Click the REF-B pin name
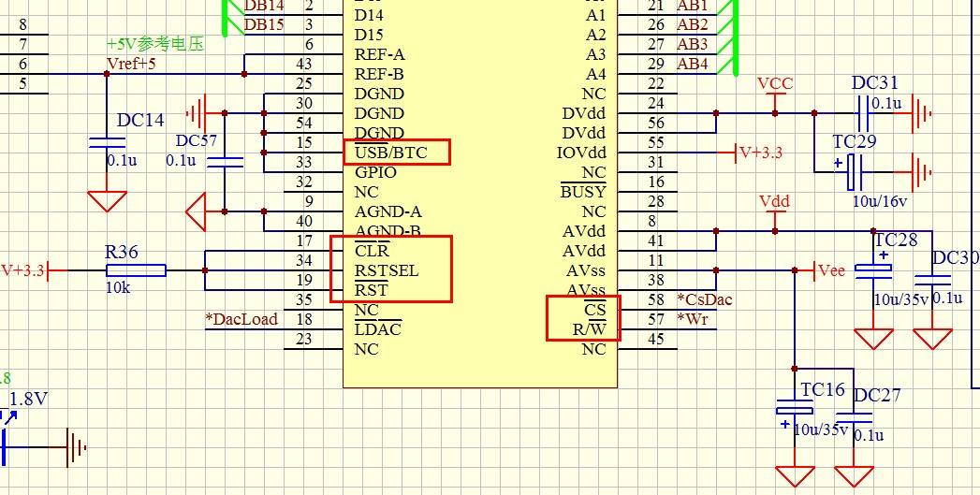 (379, 74)
